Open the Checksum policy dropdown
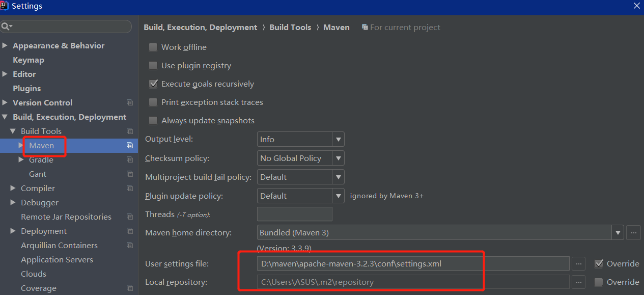This screenshot has width=644, height=295. tap(338, 158)
